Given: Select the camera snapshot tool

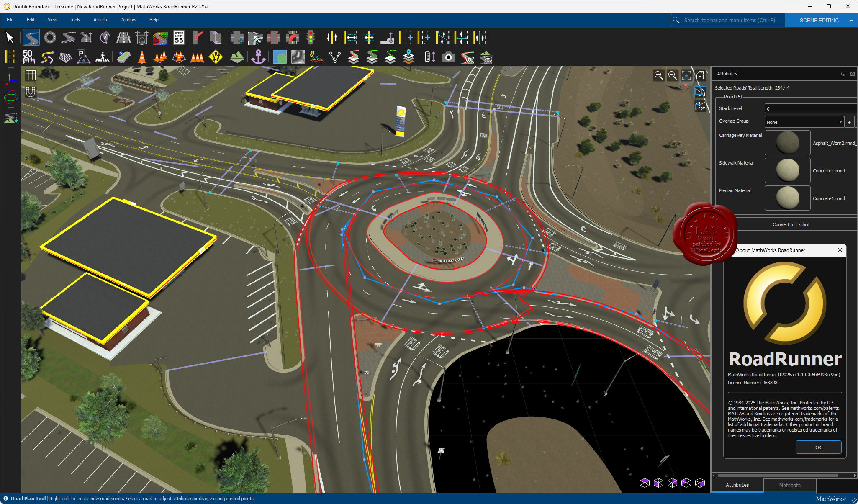Looking at the screenshot, I should point(448,57).
